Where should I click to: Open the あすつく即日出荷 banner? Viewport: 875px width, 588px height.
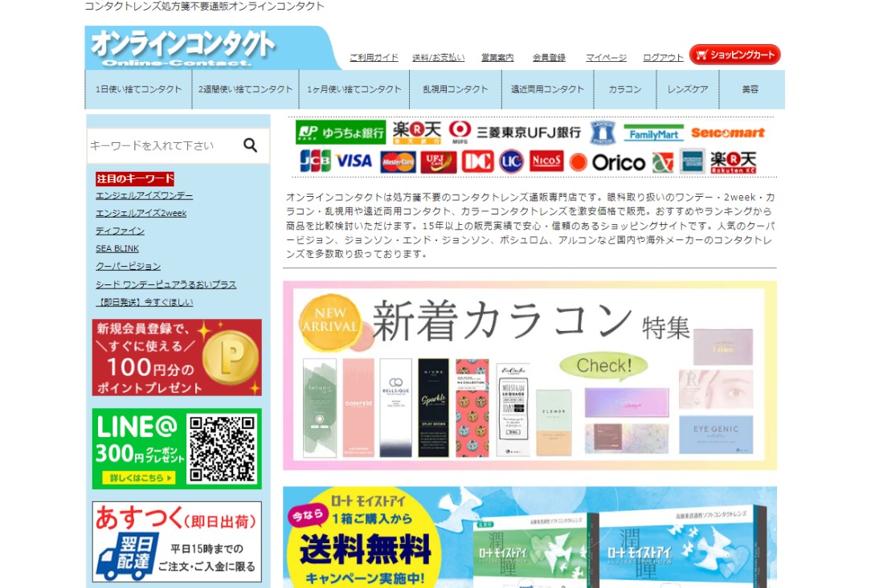click(x=177, y=541)
